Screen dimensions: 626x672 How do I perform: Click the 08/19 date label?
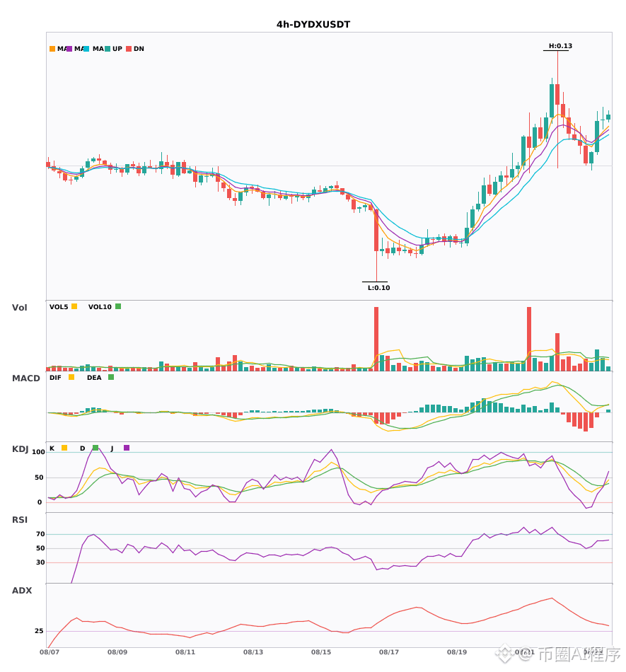[457, 652]
